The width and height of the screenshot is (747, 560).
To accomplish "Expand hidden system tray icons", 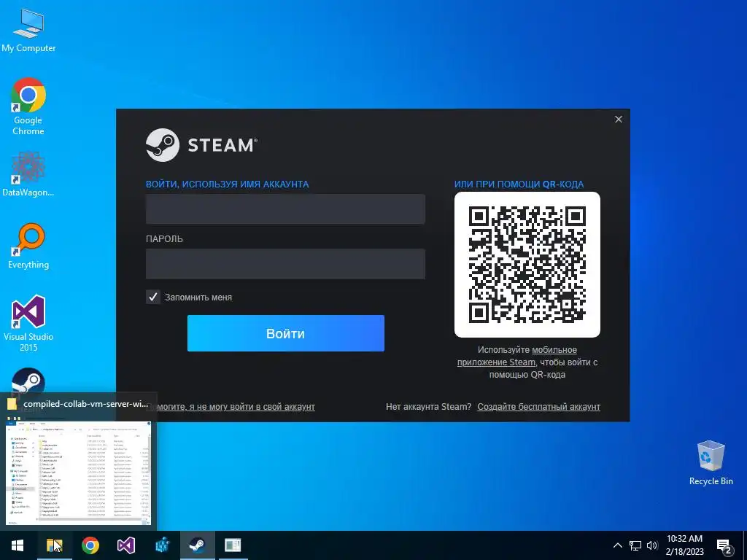I will (617, 545).
